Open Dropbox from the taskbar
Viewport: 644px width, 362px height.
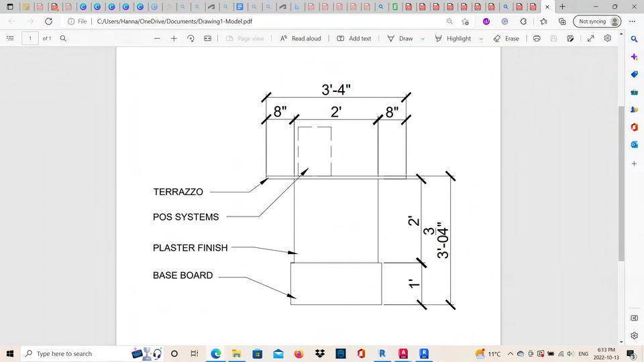[x=319, y=353]
